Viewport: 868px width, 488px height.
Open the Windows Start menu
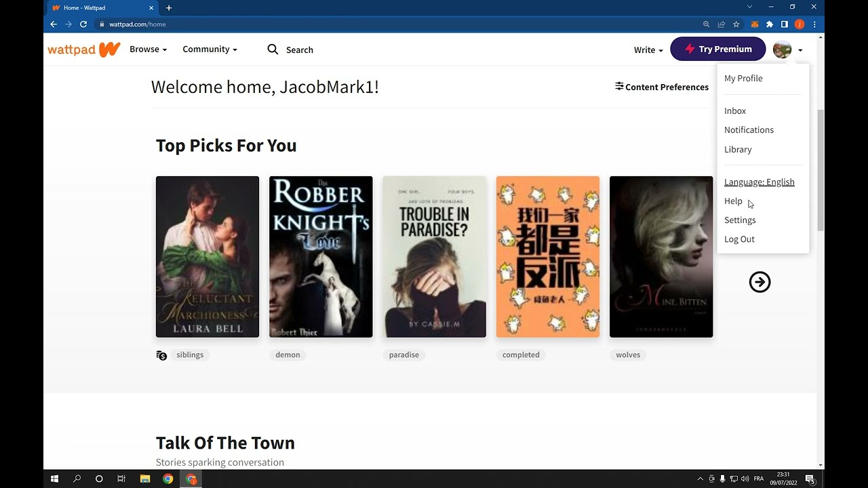[55, 479]
